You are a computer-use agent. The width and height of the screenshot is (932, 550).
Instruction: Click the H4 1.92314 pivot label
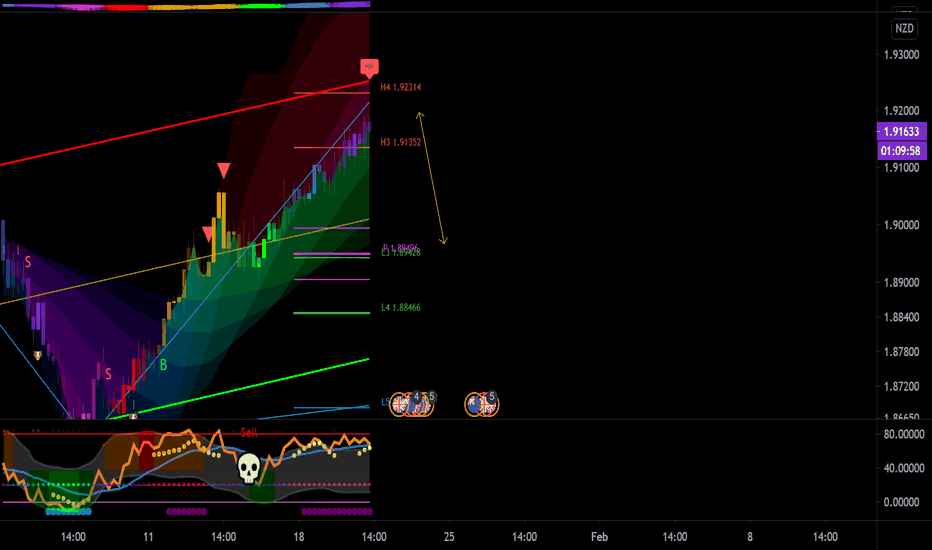point(401,87)
